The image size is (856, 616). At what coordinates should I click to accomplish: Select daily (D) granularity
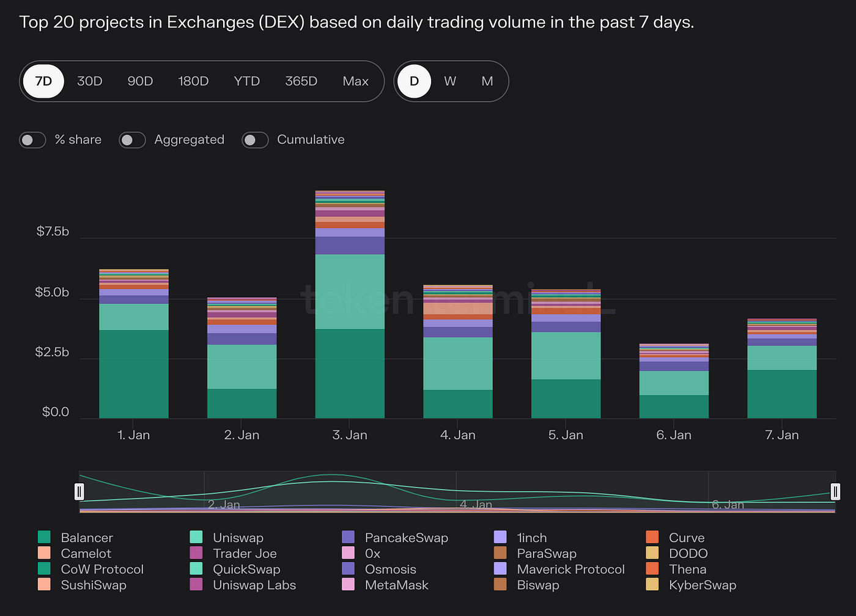click(414, 81)
